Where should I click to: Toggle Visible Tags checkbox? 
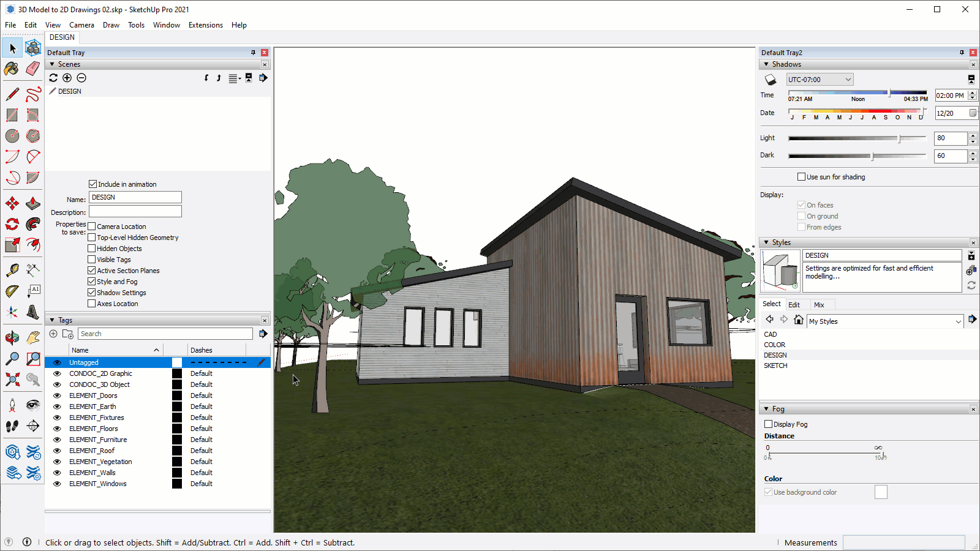92,260
